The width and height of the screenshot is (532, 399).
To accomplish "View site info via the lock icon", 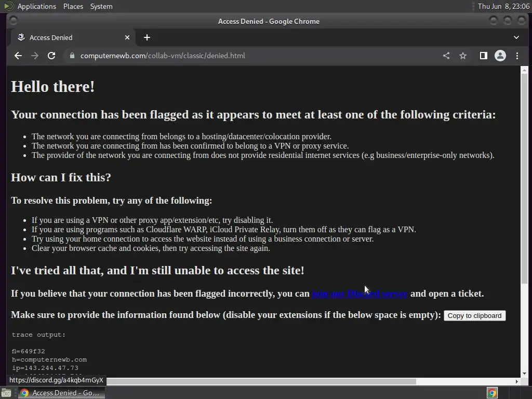I will [x=72, y=55].
